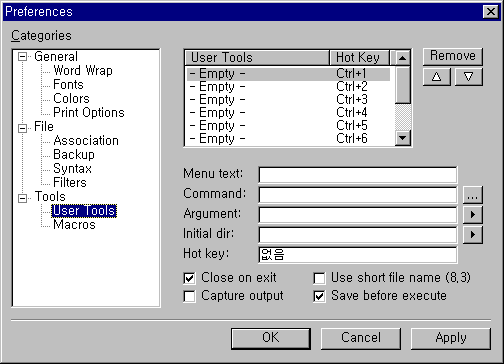The height and width of the screenshot is (364, 504).
Task: Click the Menu text input field
Action: pos(358,175)
